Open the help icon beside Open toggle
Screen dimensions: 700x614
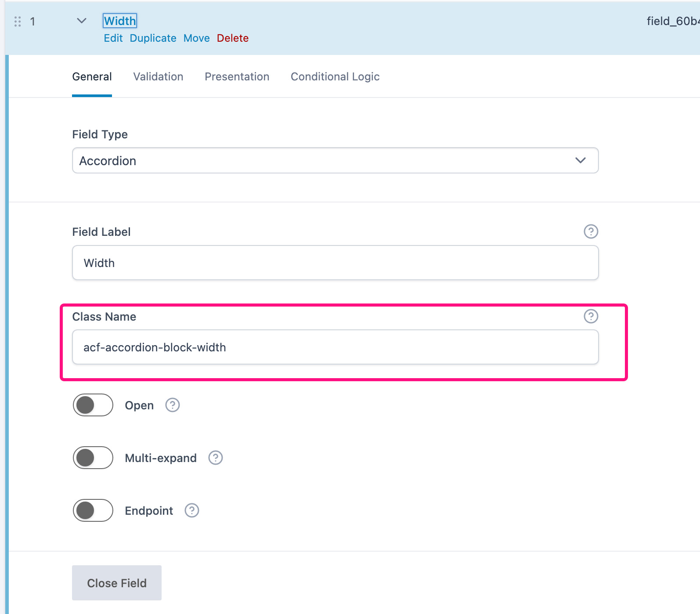[x=172, y=405]
